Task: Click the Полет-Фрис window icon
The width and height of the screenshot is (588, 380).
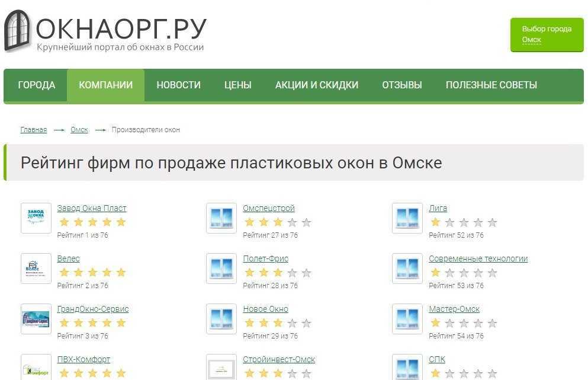Action: 221,269
